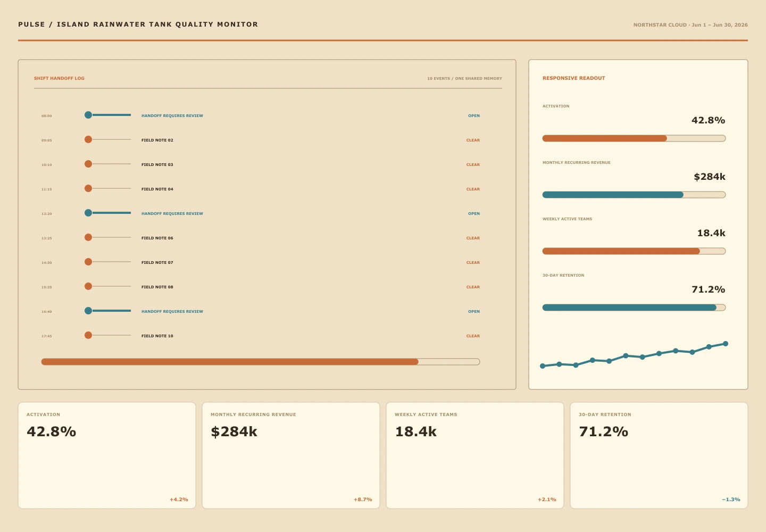Click the '+4.2%' change on the Activation card
The height and width of the screenshot is (532, 766).
pos(179,500)
